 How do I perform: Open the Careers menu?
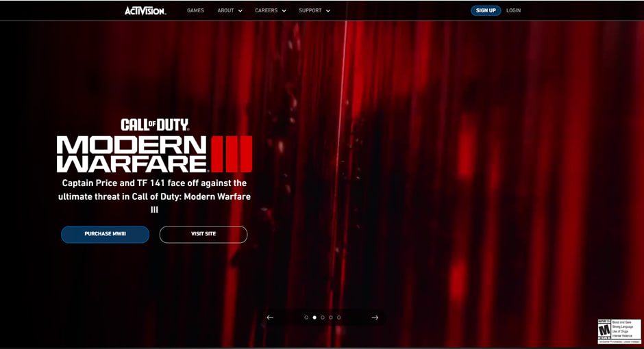click(x=266, y=11)
